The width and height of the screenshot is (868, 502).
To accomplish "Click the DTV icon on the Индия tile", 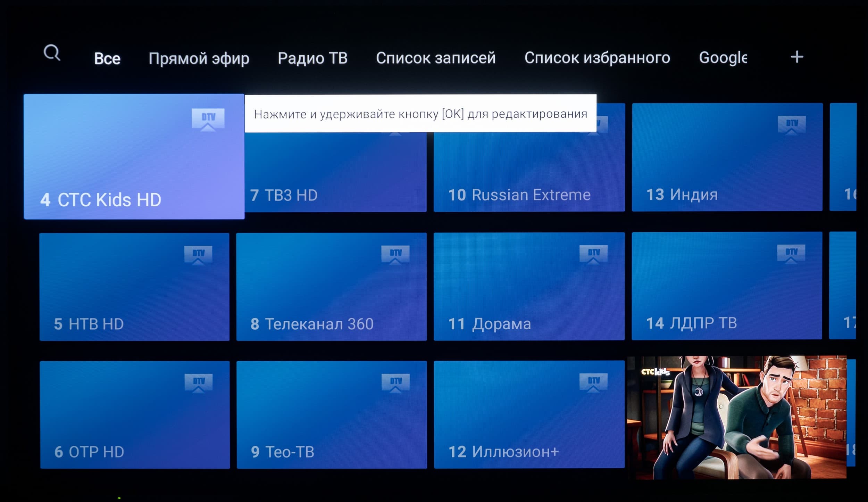I will coord(792,126).
